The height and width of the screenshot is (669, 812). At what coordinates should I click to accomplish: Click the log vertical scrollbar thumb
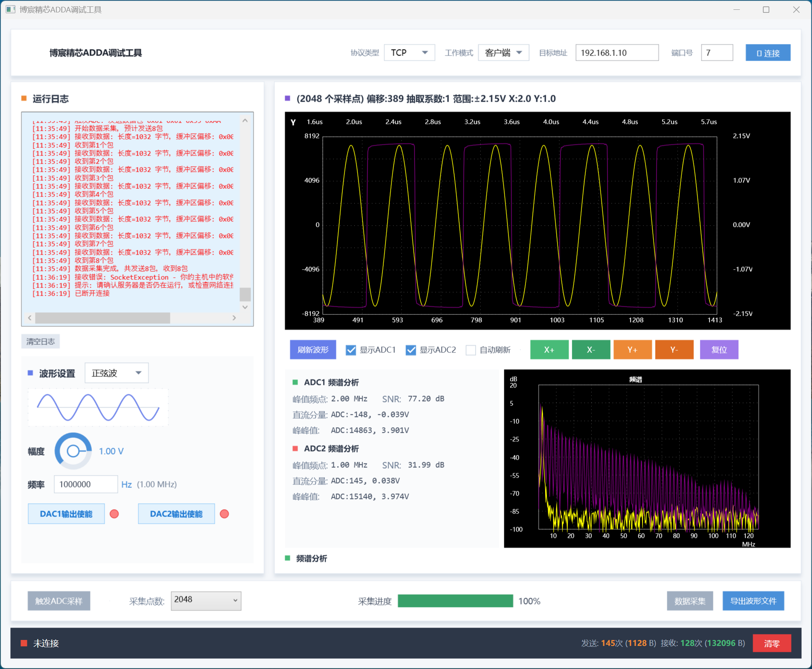(x=245, y=294)
